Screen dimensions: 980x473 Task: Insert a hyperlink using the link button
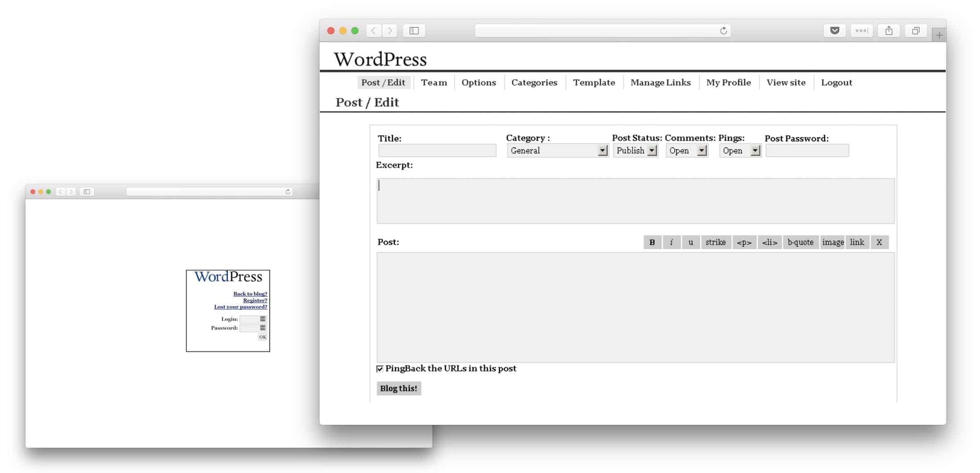point(857,242)
